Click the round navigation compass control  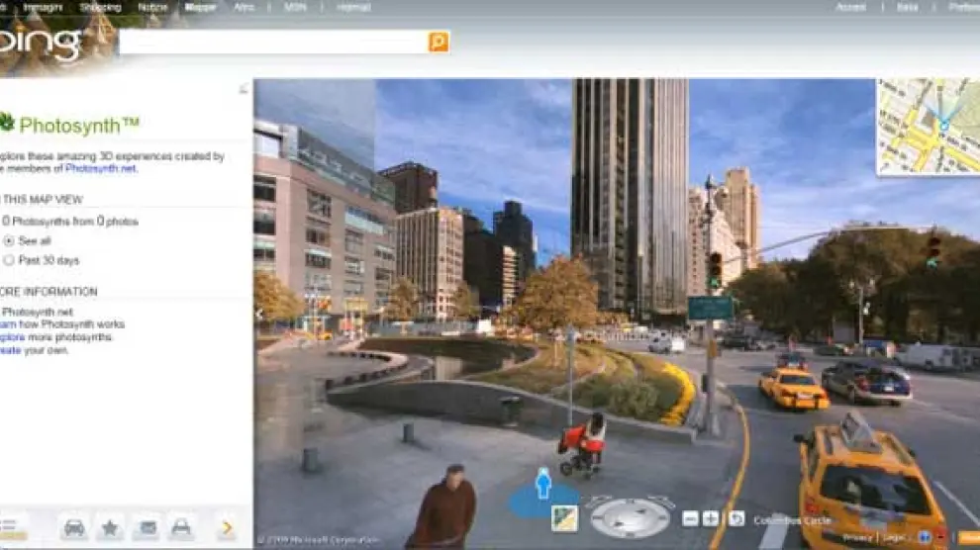coord(630,516)
